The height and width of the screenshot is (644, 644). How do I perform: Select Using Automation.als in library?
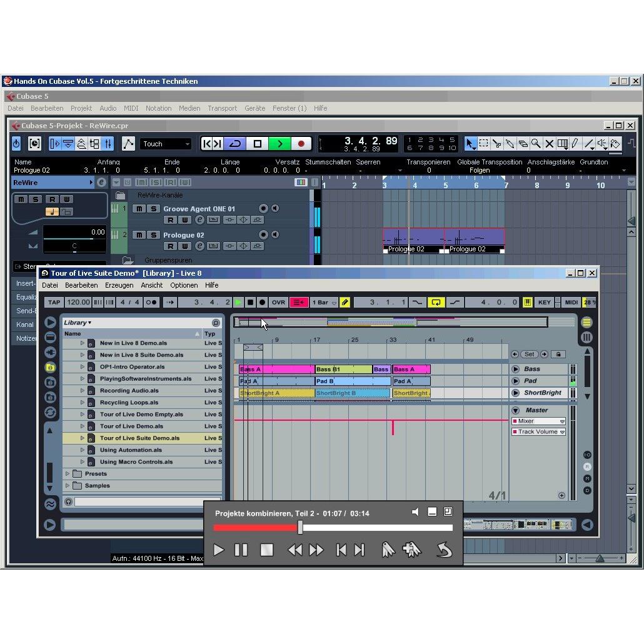pos(142,450)
